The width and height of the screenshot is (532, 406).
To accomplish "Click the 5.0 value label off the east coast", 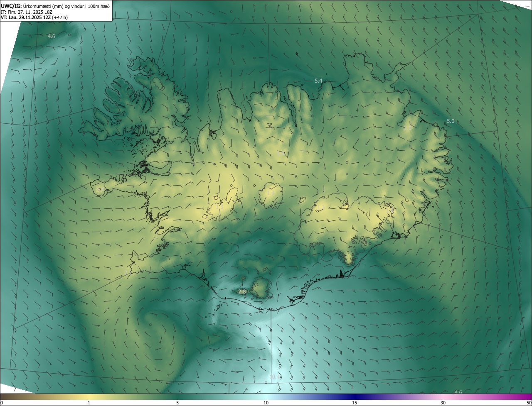I will point(451,121).
